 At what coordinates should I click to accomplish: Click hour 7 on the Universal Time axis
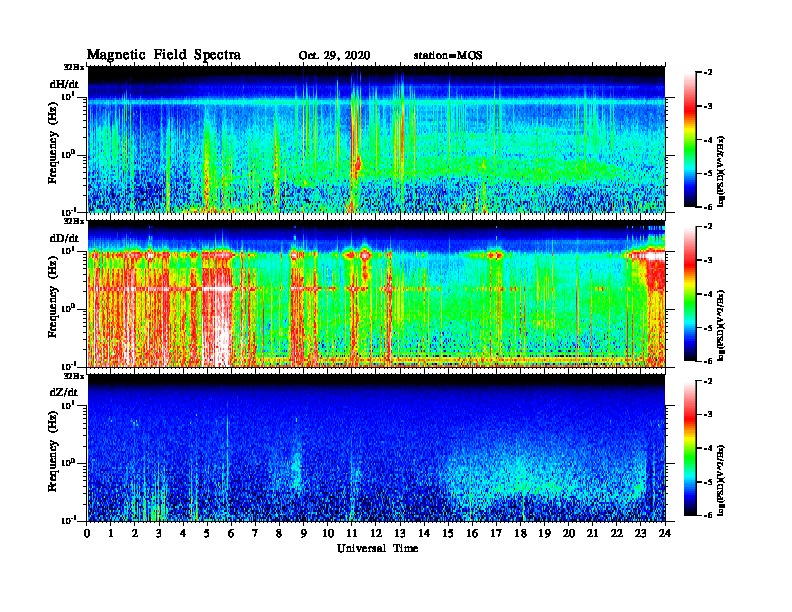tap(256, 534)
